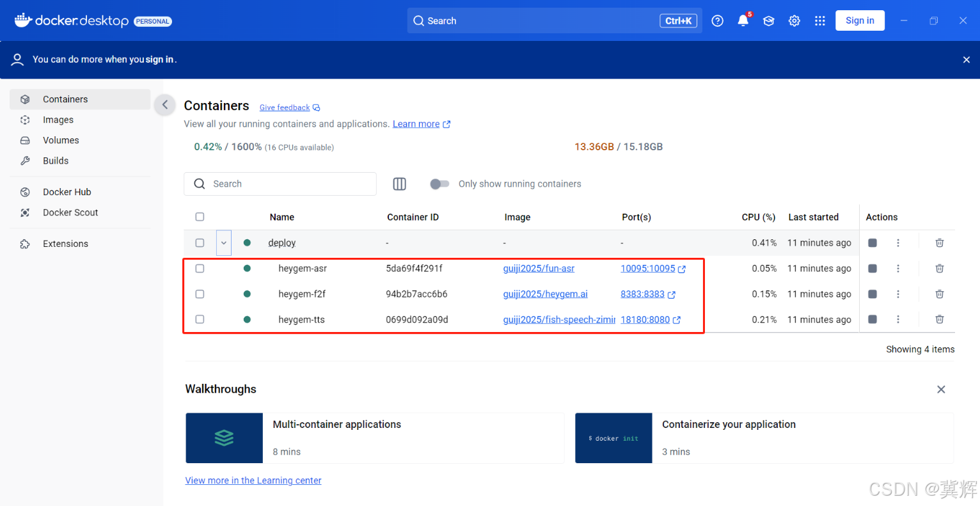Open Volumes in sidebar
The image size is (980, 506).
coord(80,140)
